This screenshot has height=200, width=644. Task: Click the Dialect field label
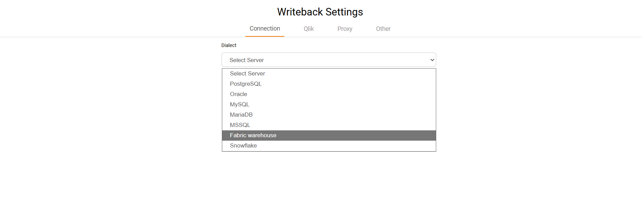228,45
